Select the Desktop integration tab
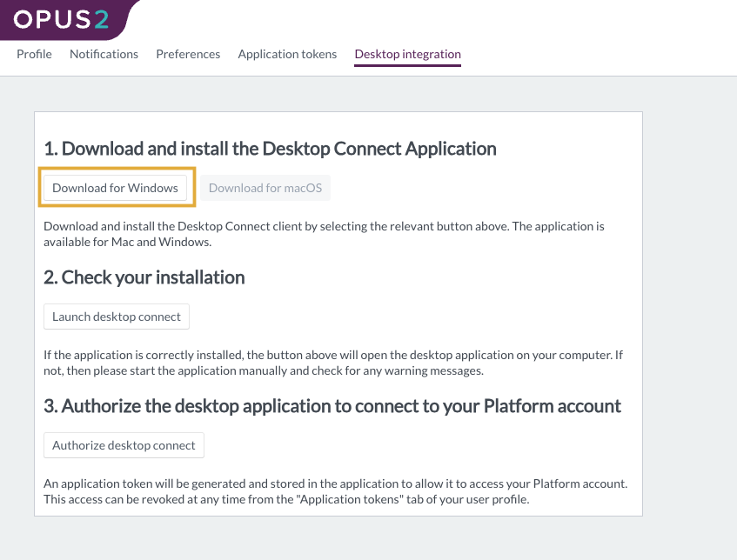This screenshot has width=737, height=560. click(x=407, y=54)
